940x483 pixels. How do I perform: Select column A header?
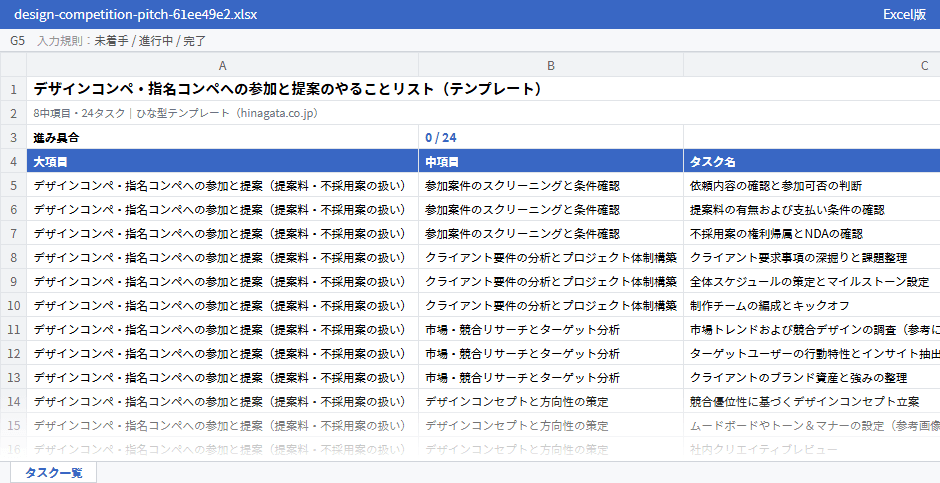(222, 65)
